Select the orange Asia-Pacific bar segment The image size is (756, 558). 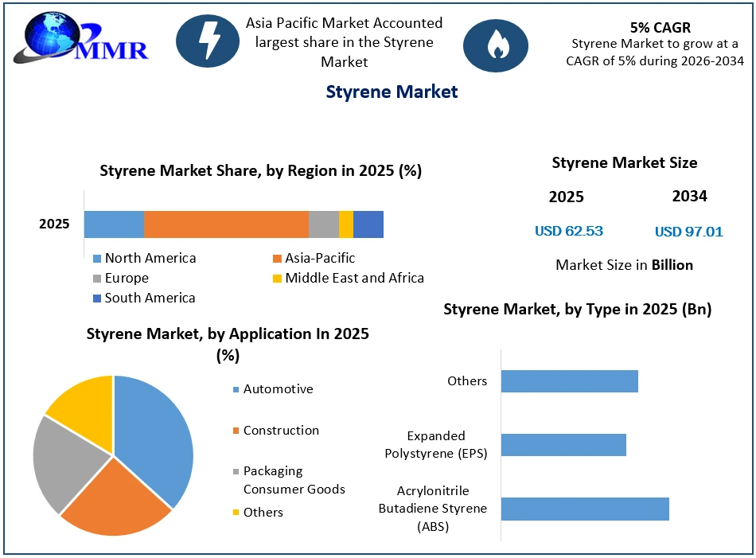pos(226,224)
